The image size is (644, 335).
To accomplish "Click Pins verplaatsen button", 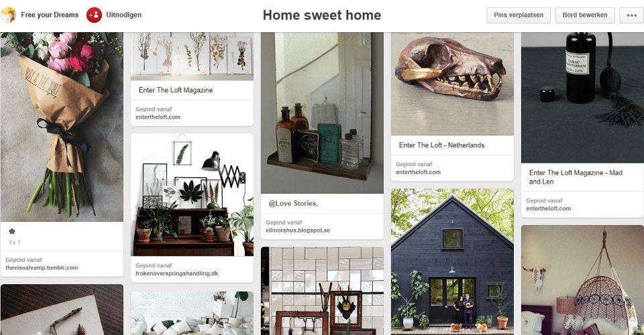I will (x=519, y=15).
